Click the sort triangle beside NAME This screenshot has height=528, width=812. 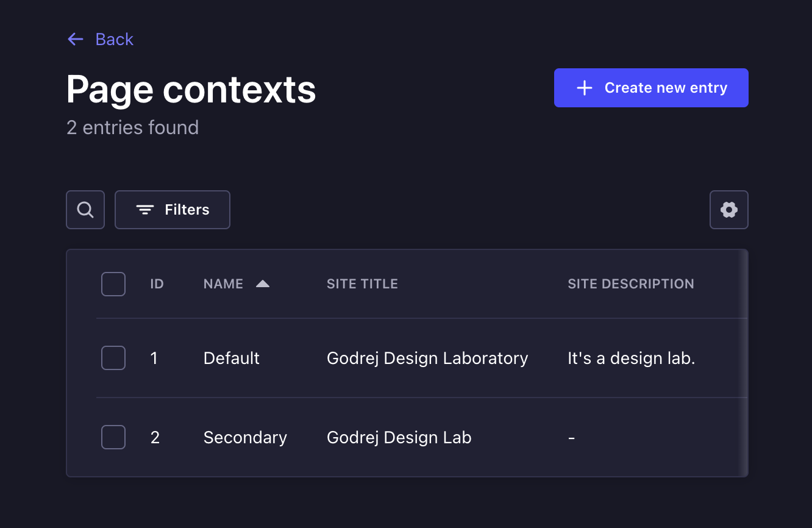pos(262,283)
